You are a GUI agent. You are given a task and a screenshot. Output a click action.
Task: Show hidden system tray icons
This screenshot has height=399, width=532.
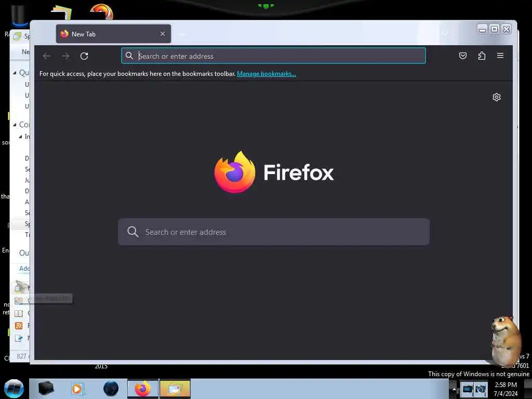click(454, 389)
